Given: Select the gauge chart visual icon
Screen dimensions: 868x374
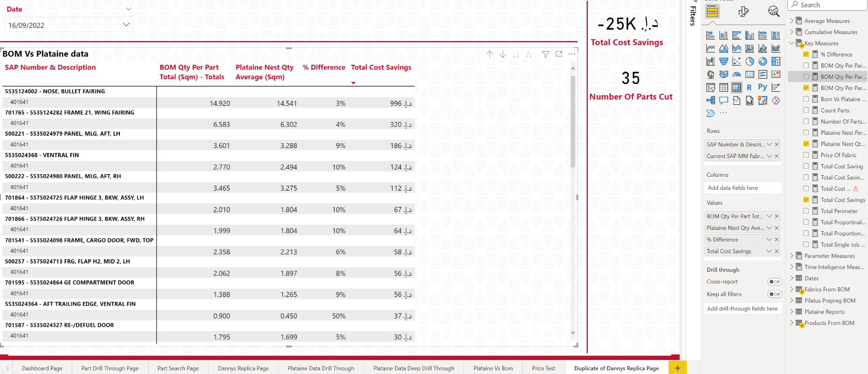Looking at the screenshot, I should [x=736, y=75].
